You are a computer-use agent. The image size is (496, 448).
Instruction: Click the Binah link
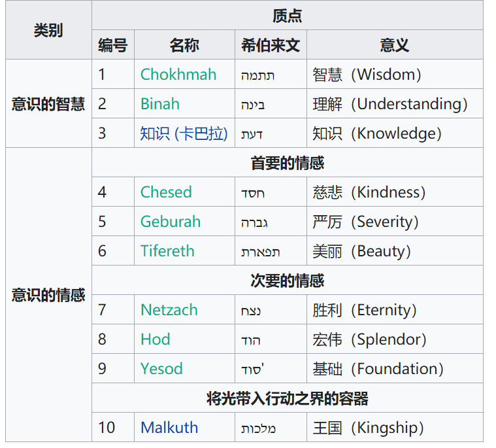click(x=159, y=104)
